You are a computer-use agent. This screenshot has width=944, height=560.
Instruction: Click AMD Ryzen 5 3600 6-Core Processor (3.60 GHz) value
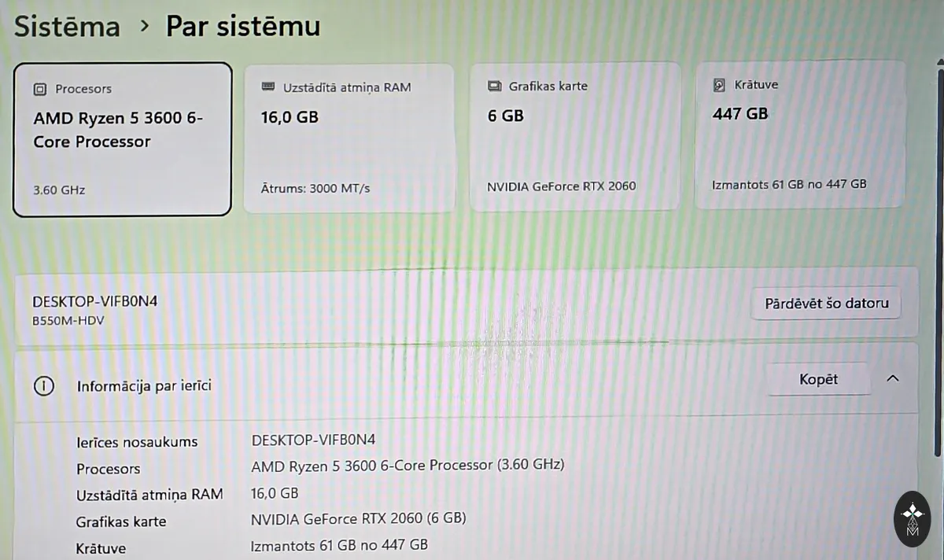[407, 465]
